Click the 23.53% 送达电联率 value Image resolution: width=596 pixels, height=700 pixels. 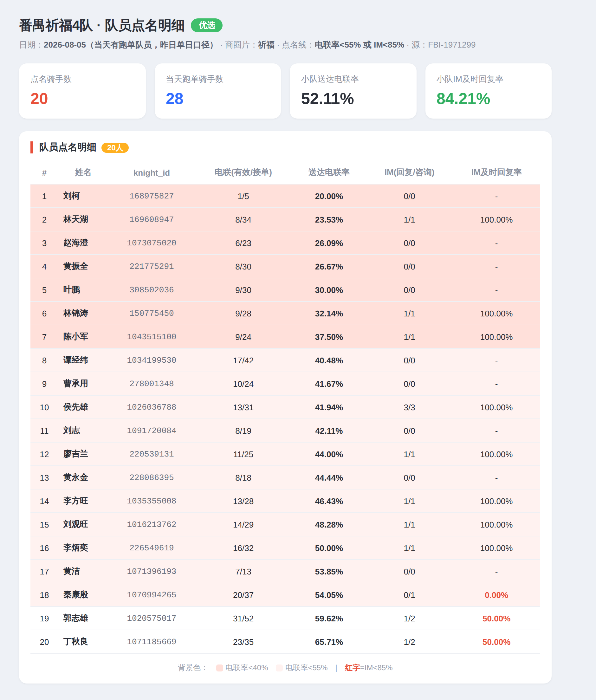[x=329, y=220]
